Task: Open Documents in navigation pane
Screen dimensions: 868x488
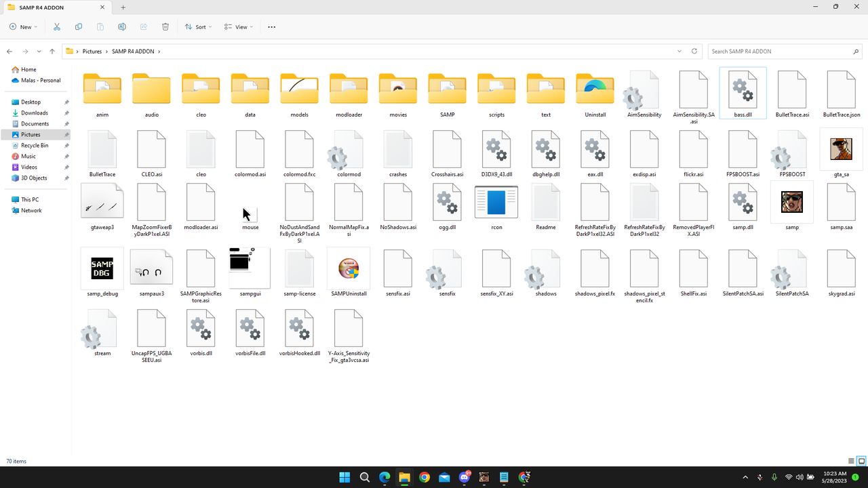Action: pos(35,124)
